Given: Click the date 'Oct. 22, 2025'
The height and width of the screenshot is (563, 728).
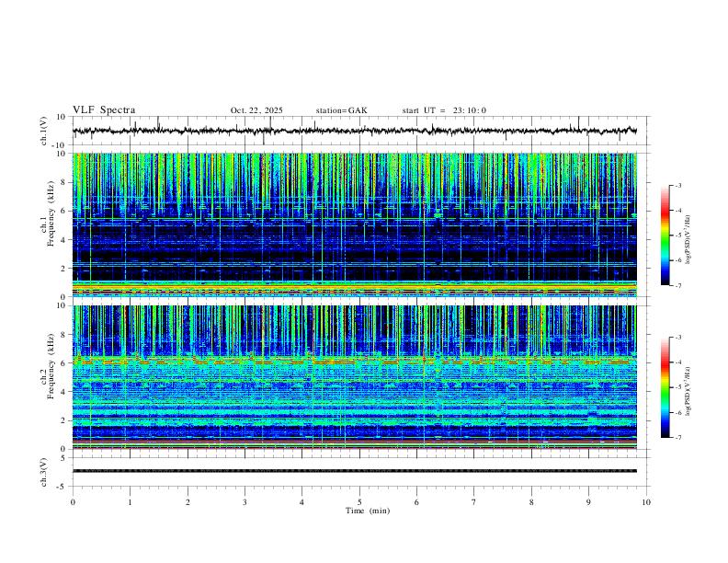Looking at the screenshot, I should coord(256,110).
